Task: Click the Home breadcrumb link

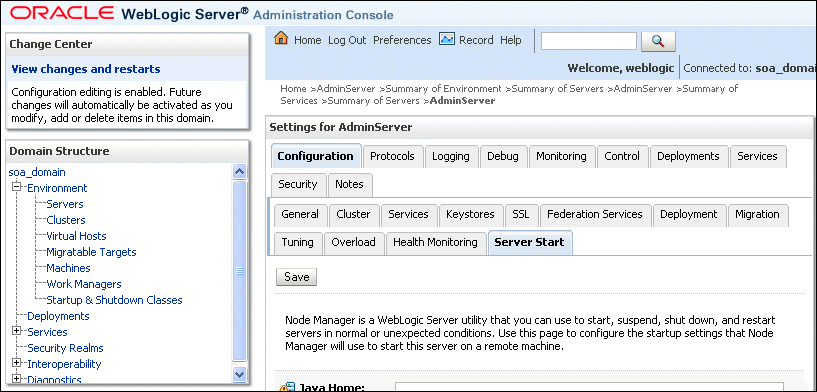Action: click(x=293, y=89)
